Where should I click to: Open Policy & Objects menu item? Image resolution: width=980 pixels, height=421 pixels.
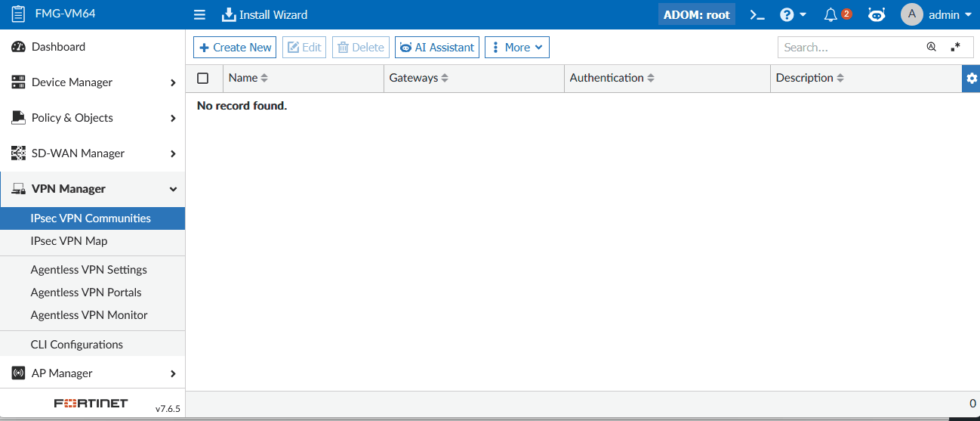click(92, 118)
